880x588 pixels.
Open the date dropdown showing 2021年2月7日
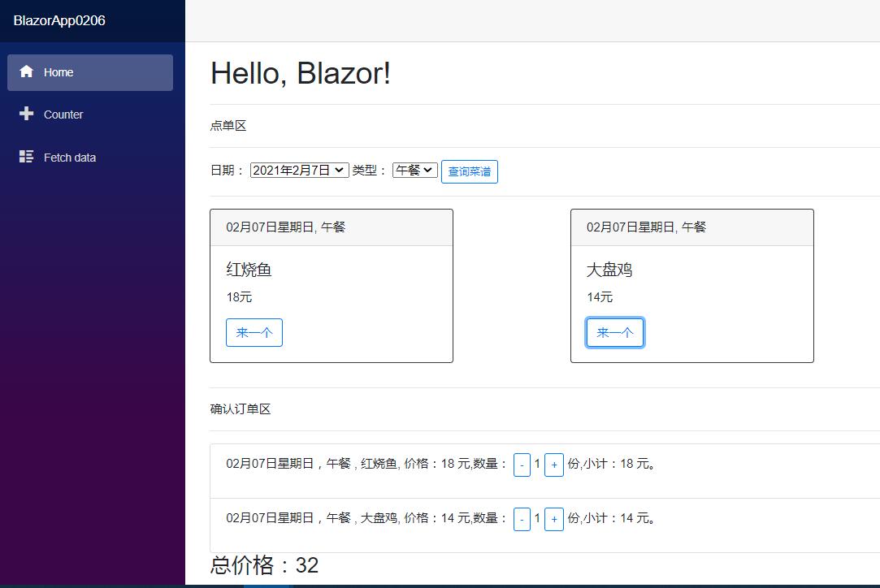click(298, 170)
